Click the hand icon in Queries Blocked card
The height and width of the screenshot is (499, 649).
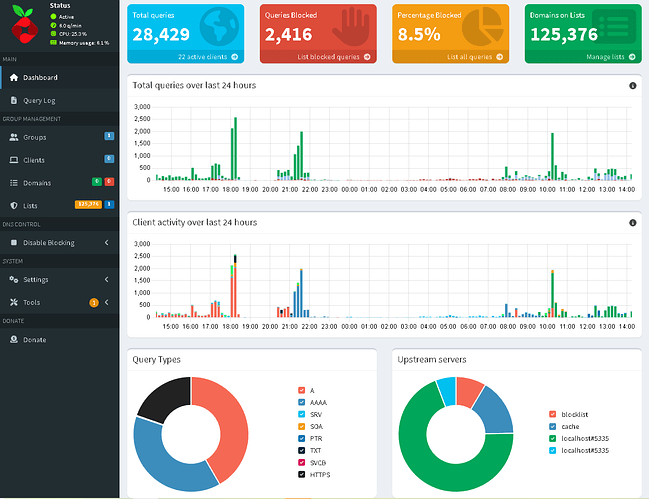point(351,26)
